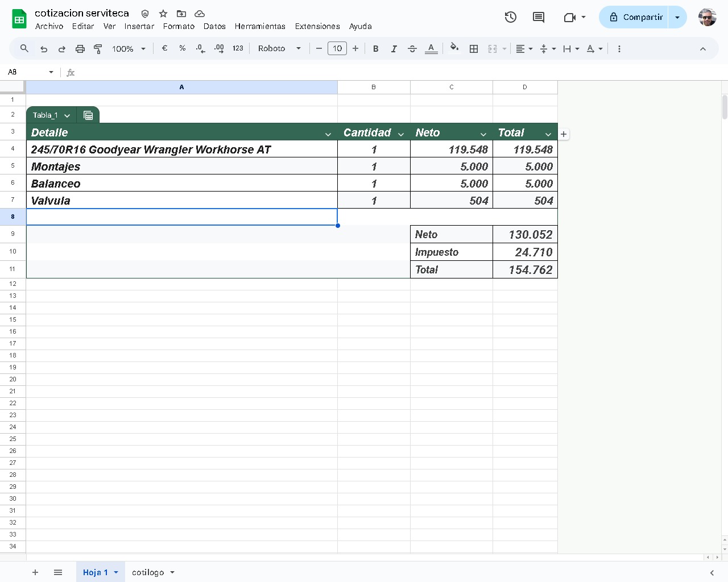The width and height of the screenshot is (728, 582).
Task: Open the comments panel icon
Action: [x=538, y=17]
